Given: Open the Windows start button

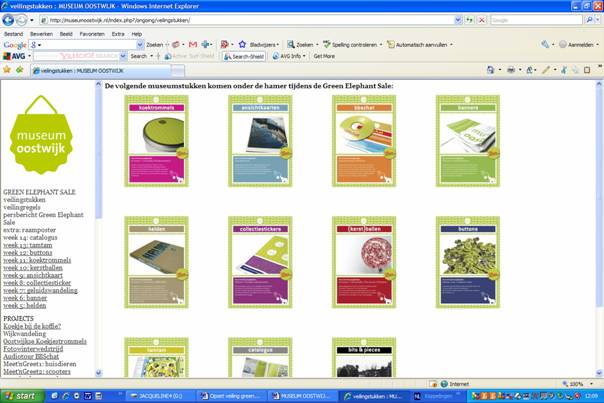Looking at the screenshot, I should (x=22, y=396).
